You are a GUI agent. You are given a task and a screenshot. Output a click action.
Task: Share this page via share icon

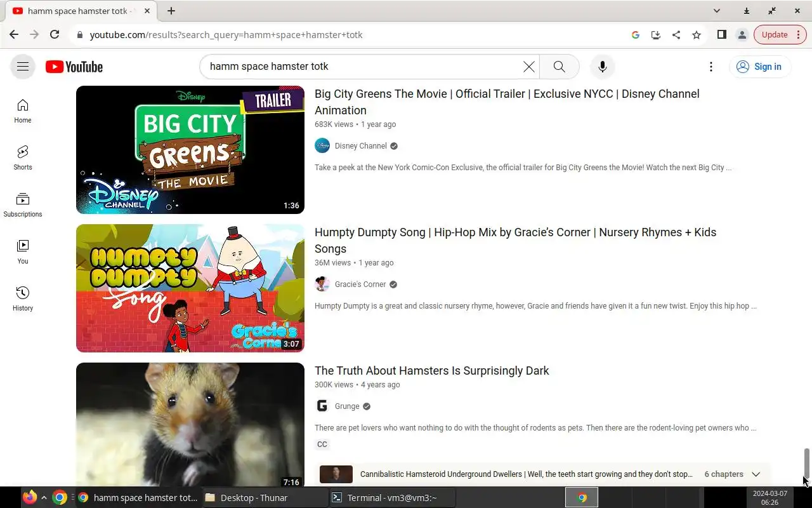676,35
